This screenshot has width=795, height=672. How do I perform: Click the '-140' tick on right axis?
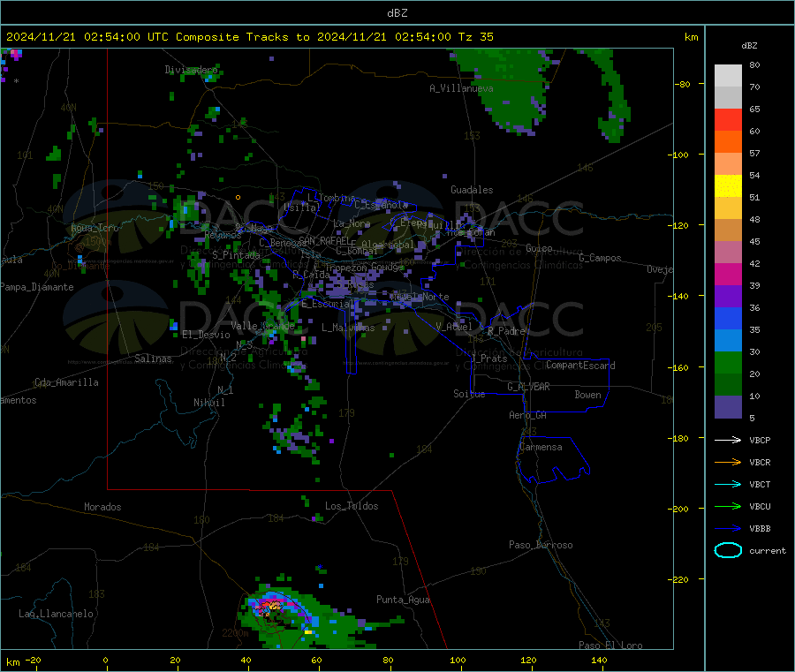point(680,297)
